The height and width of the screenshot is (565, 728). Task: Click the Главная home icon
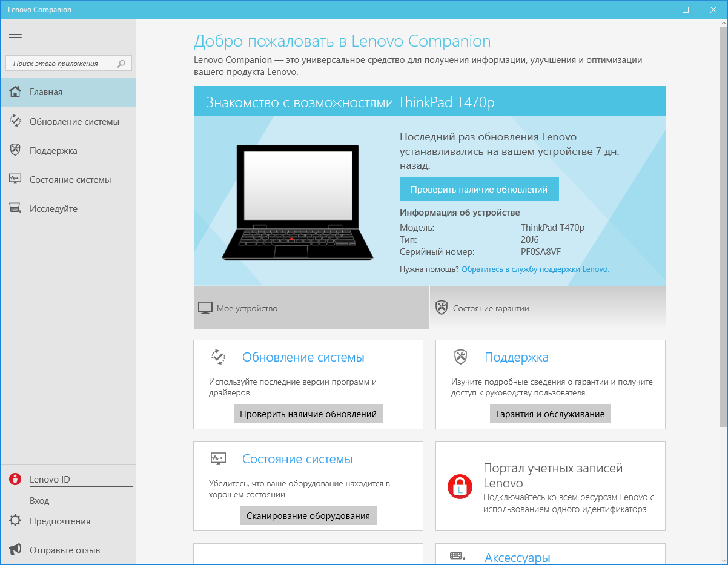(x=16, y=92)
